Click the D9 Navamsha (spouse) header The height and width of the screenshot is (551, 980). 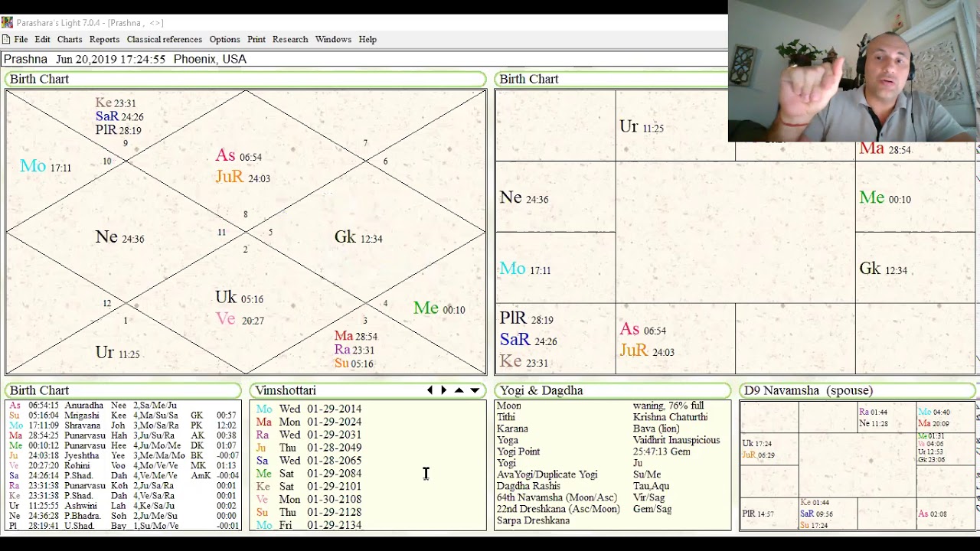[x=808, y=390]
